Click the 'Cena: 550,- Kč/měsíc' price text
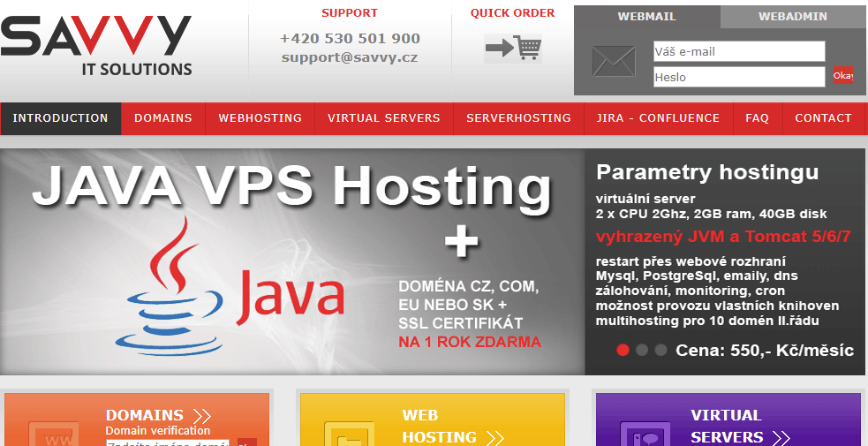868x446 pixels. click(x=765, y=351)
